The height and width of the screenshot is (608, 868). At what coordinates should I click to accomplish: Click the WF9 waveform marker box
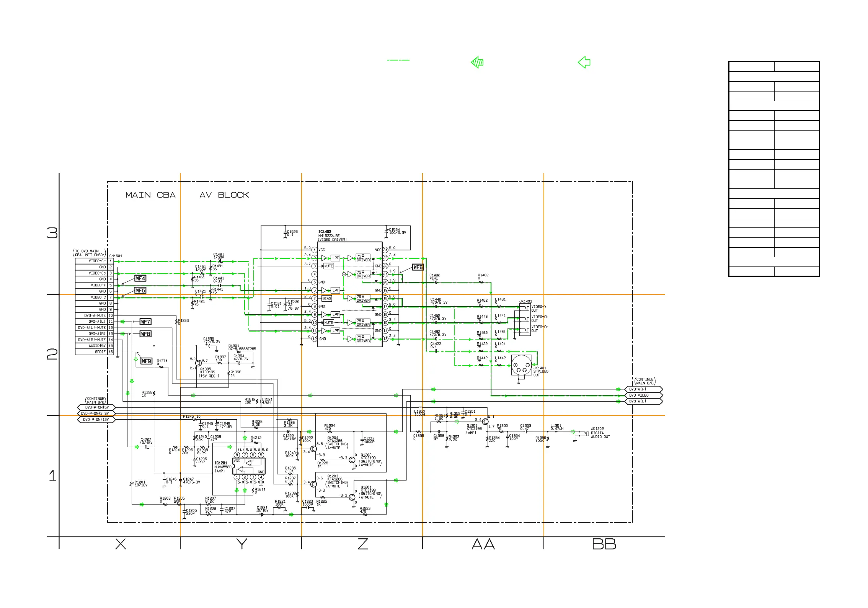(x=147, y=361)
